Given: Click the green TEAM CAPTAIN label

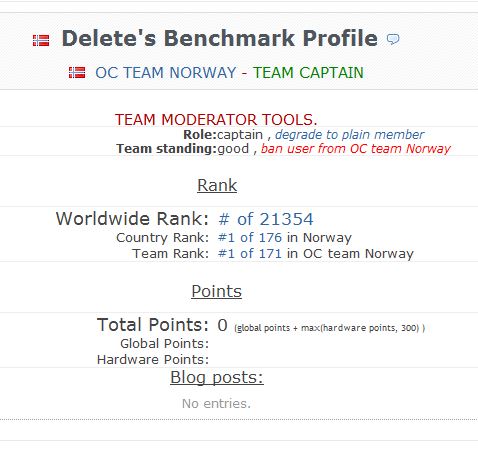Looking at the screenshot, I should (x=308, y=73).
